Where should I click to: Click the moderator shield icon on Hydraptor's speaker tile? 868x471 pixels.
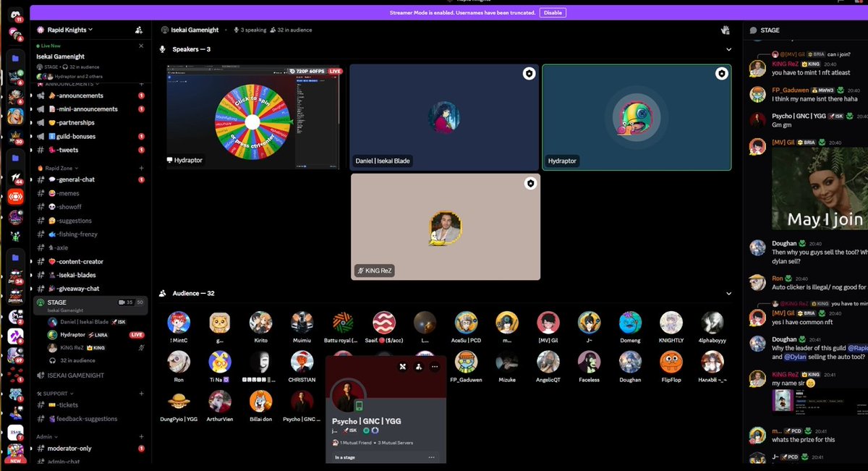[x=721, y=74]
